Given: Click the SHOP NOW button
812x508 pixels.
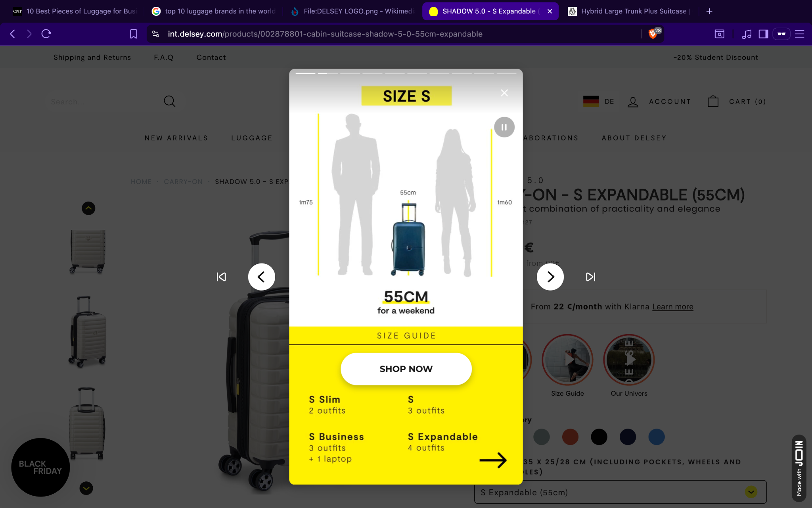Looking at the screenshot, I should [x=406, y=369].
